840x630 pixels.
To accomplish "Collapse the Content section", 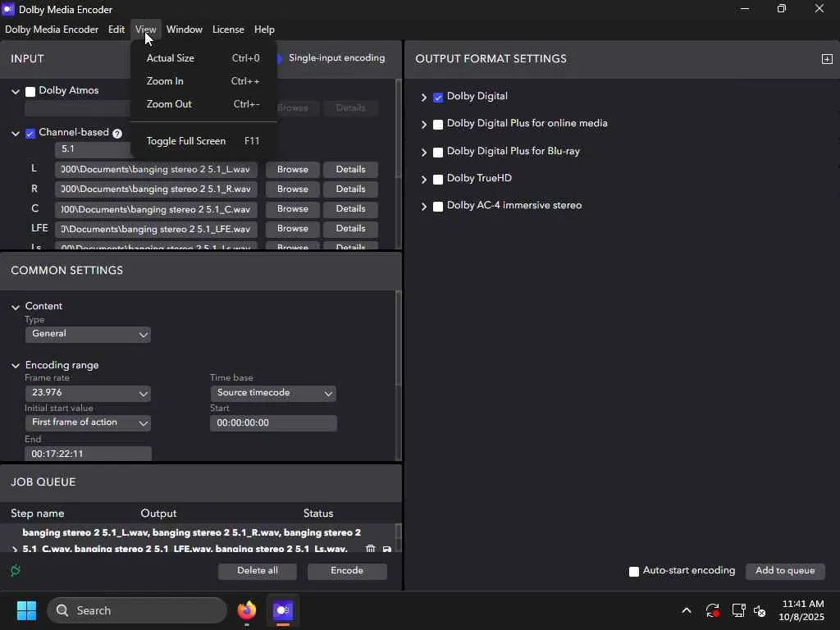I will (x=16, y=307).
